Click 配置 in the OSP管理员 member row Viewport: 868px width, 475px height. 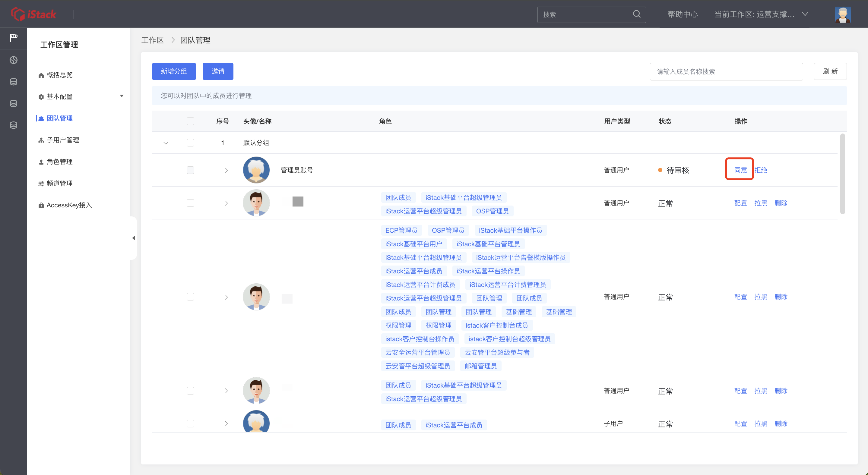[x=741, y=203]
